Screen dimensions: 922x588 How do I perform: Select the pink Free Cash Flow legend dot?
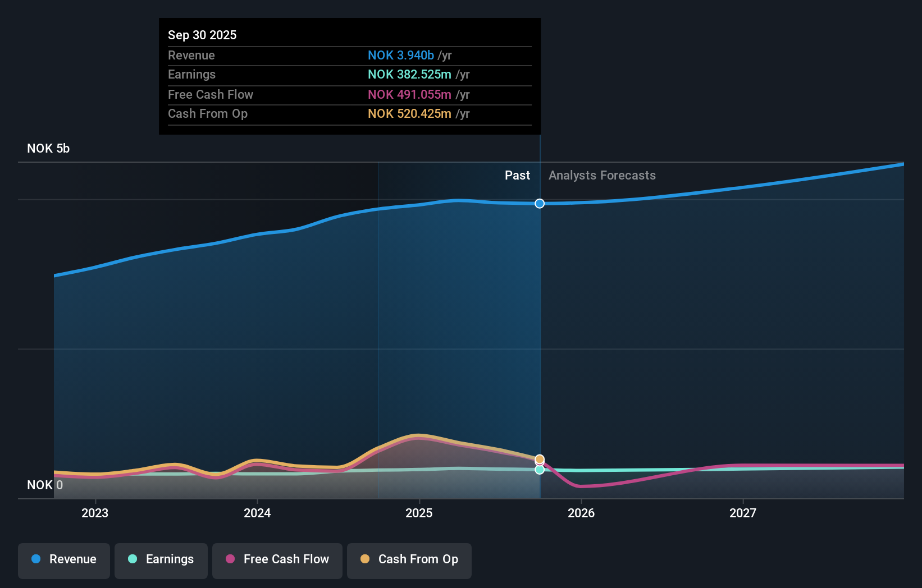[230, 559]
